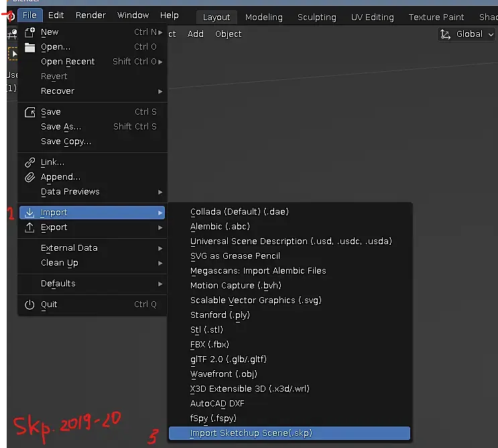Select Stanford (.ply) import
498x448 pixels.
(x=290, y=315)
